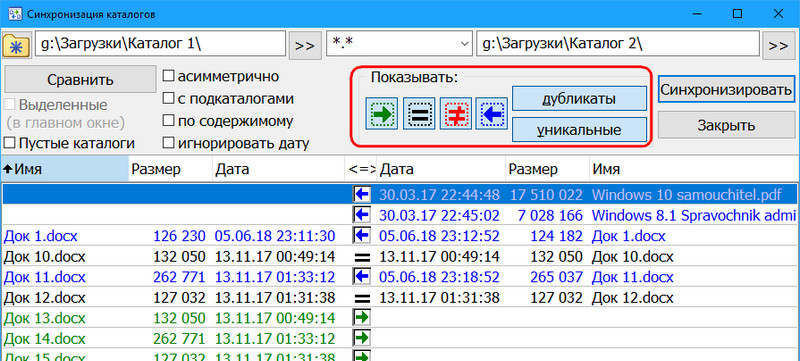Click green arrow icon in Док 13.docx row
This screenshot has height=361, width=800.
[x=361, y=318]
